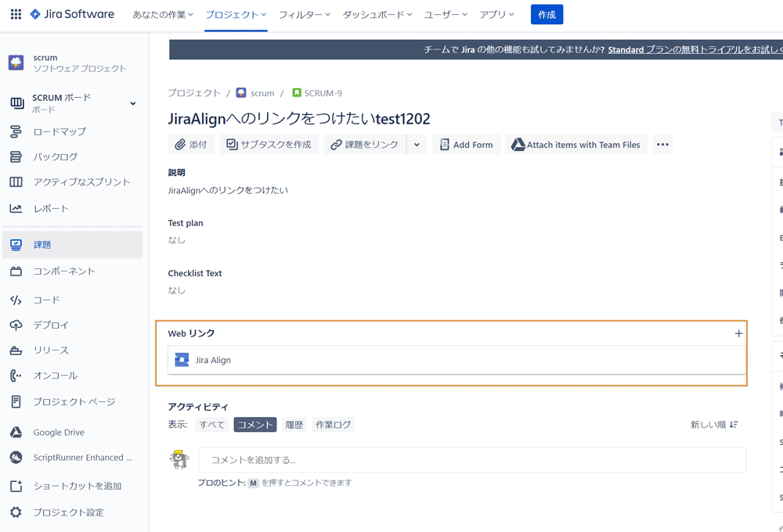
Task: Open the ダッシュボード dropdown menu
Action: tap(377, 15)
